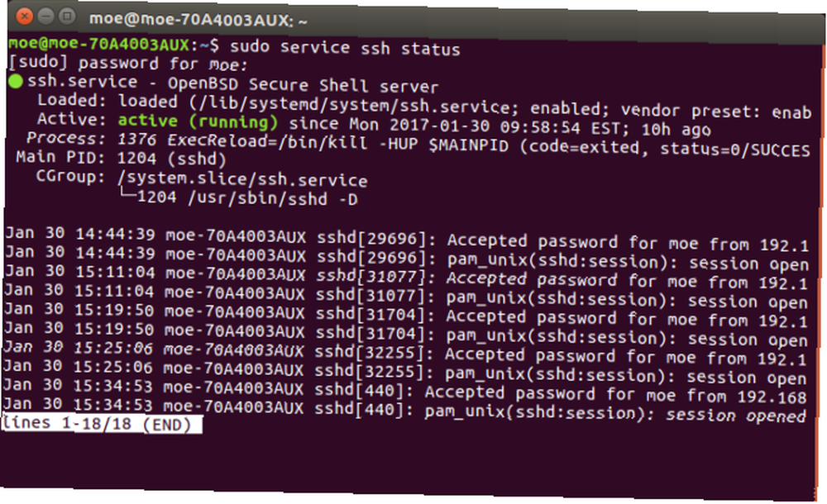This screenshot has width=827, height=504.
Task: Click 'Main PID: 1204 (sshd)' line
Action: [121, 158]
